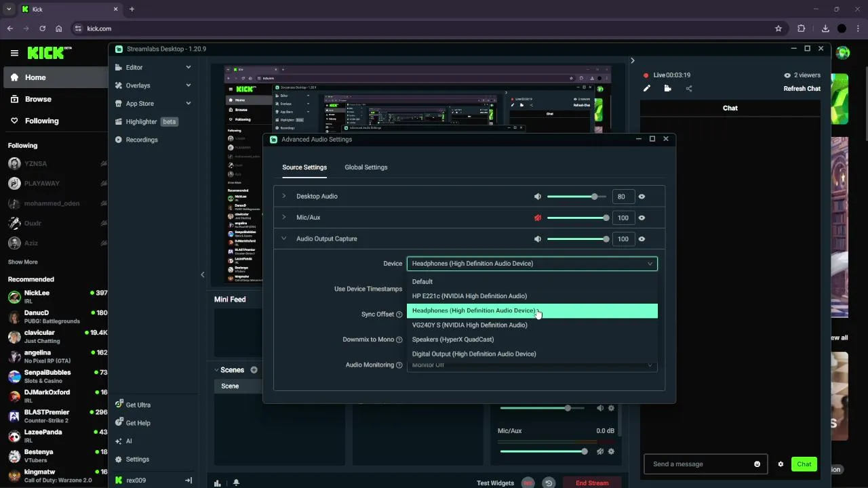Open Streamlabs Settings from sidebar
The height and width of the screenshot is (488, 868).
(x=137, y=459)
